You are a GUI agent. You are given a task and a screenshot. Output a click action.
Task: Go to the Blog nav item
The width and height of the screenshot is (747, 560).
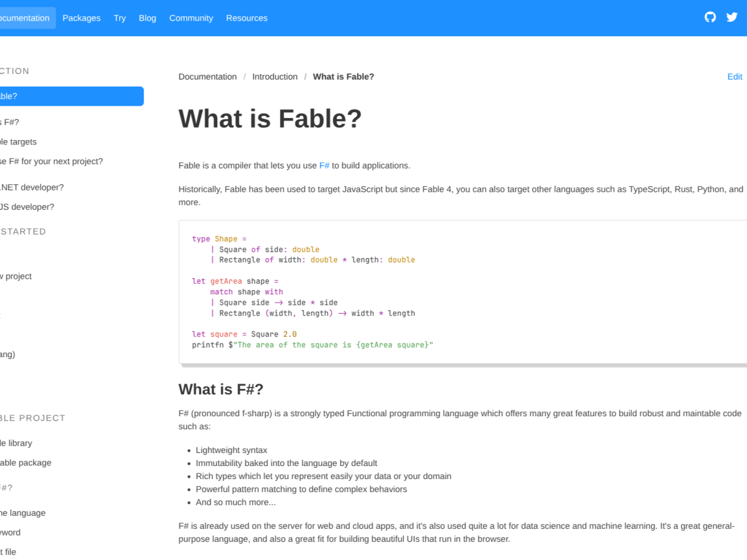pos(148,18)
